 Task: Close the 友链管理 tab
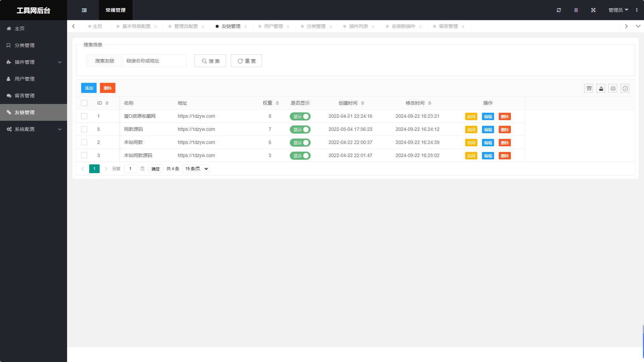(x=246, y=27)
